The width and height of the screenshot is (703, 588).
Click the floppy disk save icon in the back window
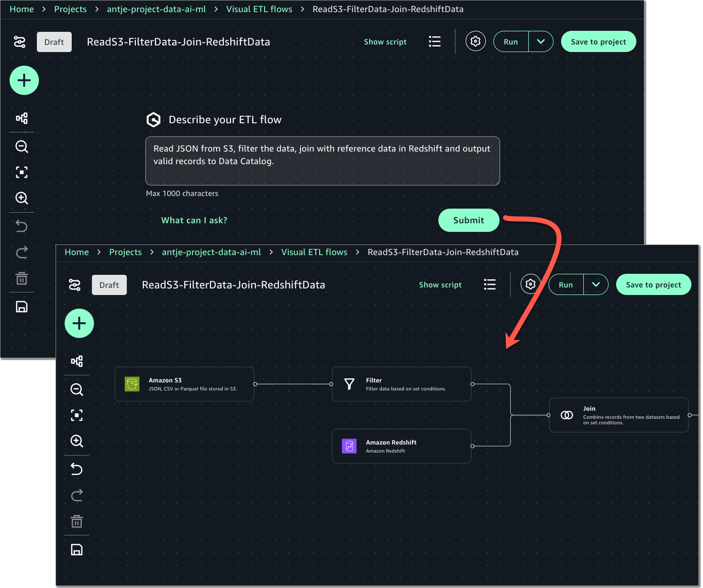[x=22, y=307]
